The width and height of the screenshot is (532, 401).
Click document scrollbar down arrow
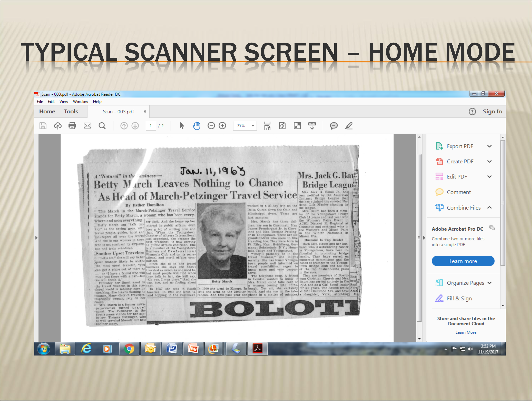pyautogui.click(x=420, y=339)
